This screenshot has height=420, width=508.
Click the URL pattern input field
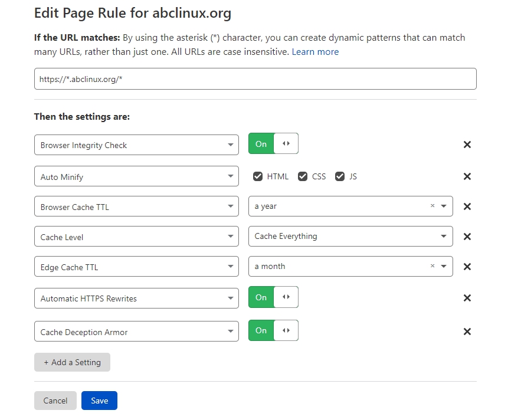pos(255,79)
